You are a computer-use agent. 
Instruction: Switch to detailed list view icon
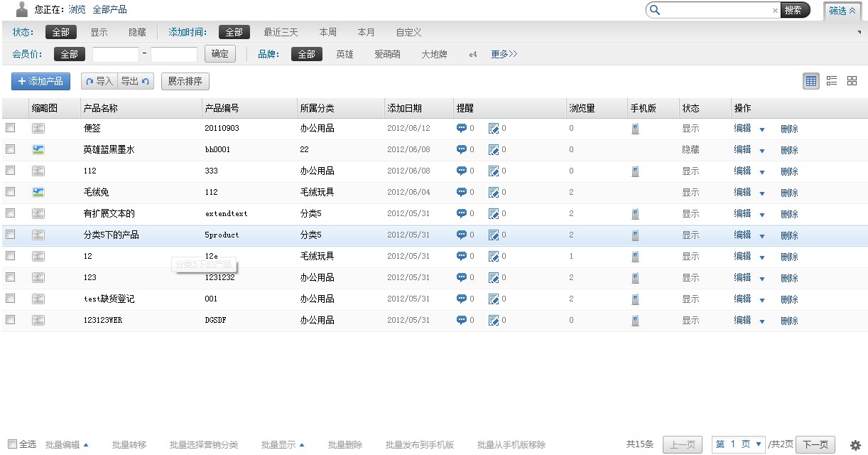[832, 81]
